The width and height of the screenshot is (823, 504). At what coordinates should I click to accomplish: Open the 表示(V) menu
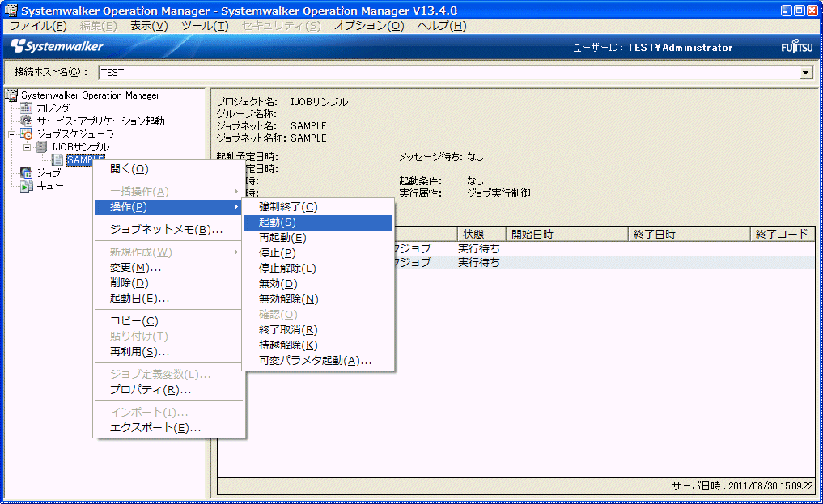click(149, 26)
